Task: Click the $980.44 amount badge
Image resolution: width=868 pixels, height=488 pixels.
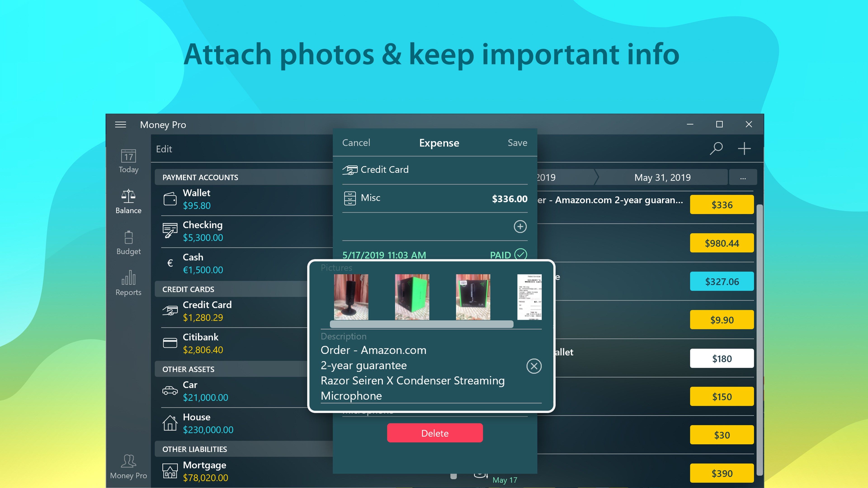Action: coord(722,243)
